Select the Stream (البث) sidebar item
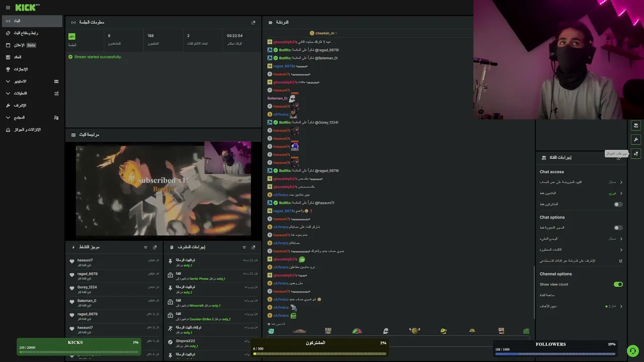The width and height of the screenshot is (644, 362). tap(32, 21)
